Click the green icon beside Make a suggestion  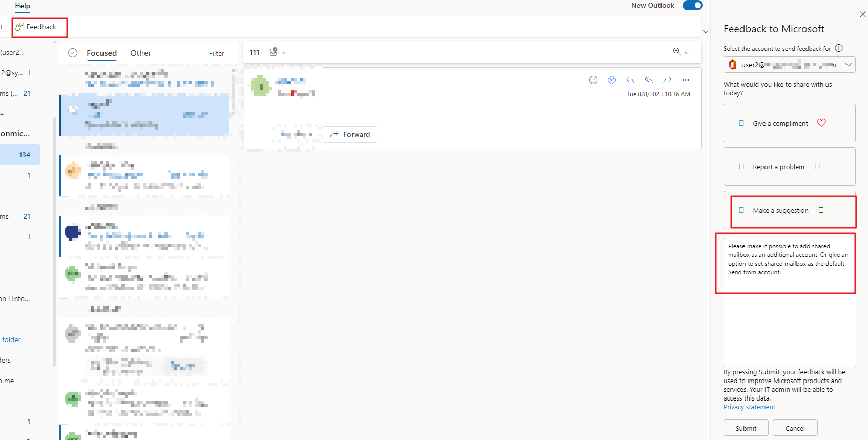(x=821, y=210)
